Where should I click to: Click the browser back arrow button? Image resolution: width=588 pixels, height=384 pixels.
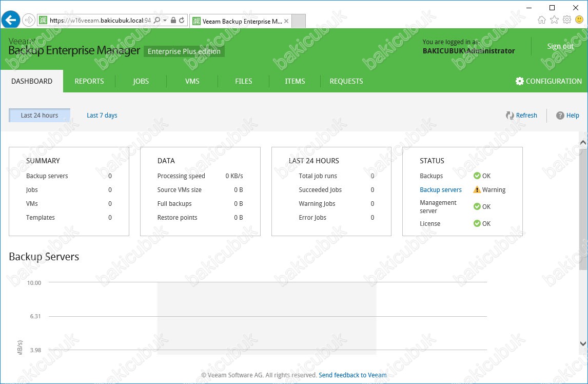click(x=10, y=20)
